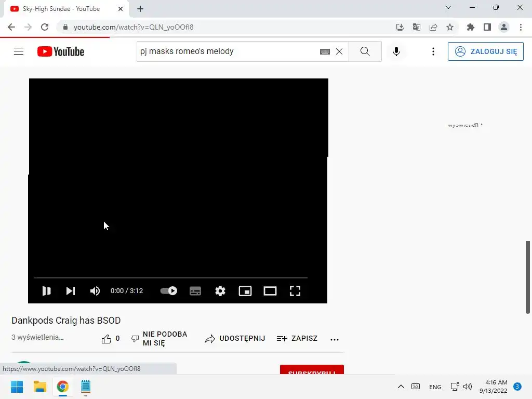Click the 3 wyświetlenia view count
Screen dimensions: 532x399
pos(37,337)
